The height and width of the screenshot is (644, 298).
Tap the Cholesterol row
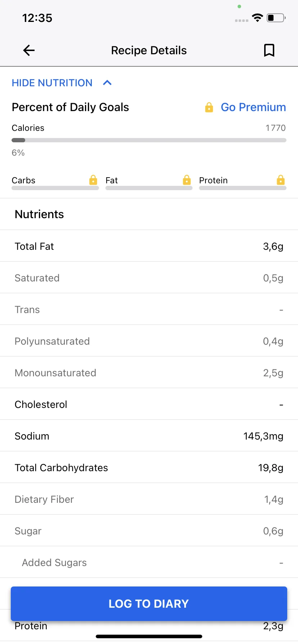tap(149, 404)
